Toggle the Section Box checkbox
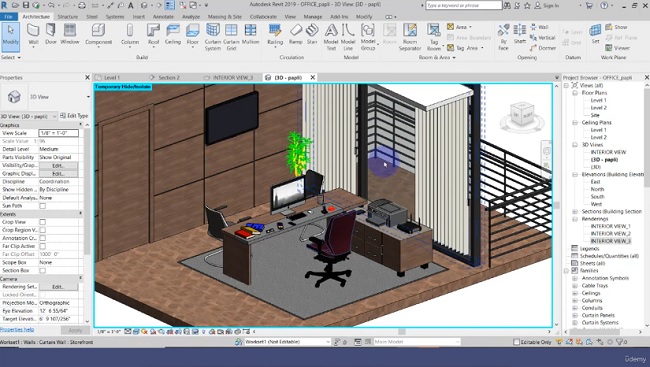The width and height of the screenshot is (650, 367). 42,270
